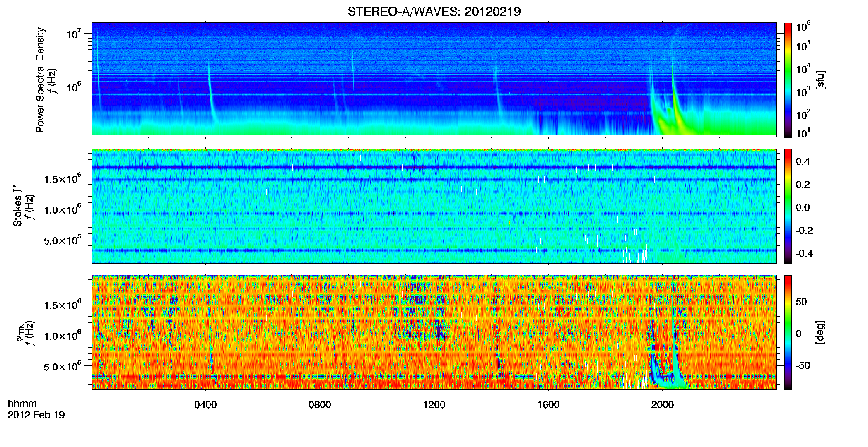Click the Stokes V color bar

pos(788,206)
